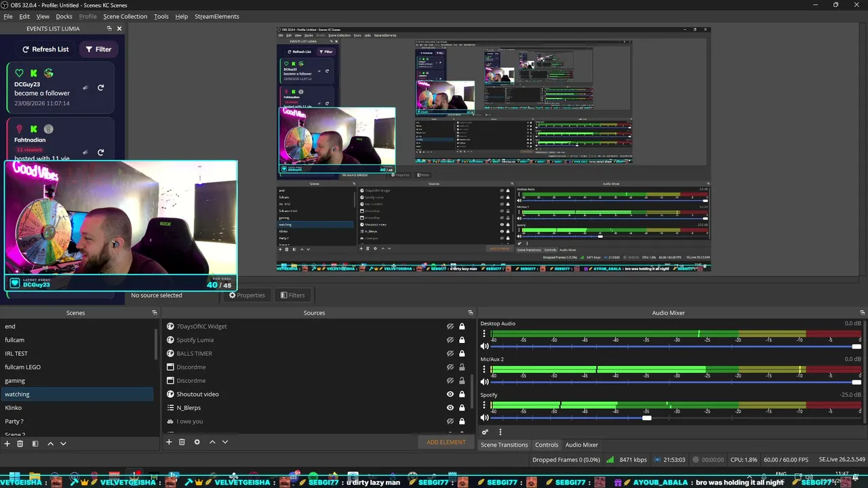Open scene filters icon in the Scenes toolbar
Screen dimensions: 868x488
click(35, 443)
